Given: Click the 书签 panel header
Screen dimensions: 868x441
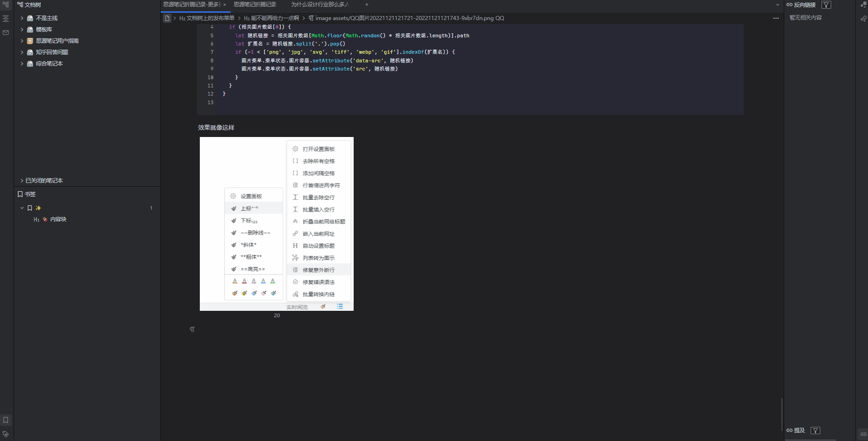Looking at the screenshot, I should click(26, 194).
